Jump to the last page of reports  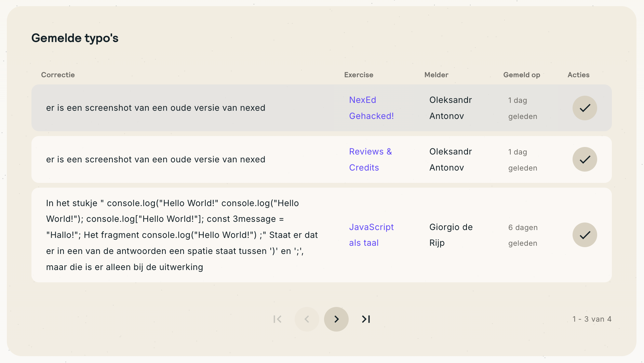pos(366,319)
